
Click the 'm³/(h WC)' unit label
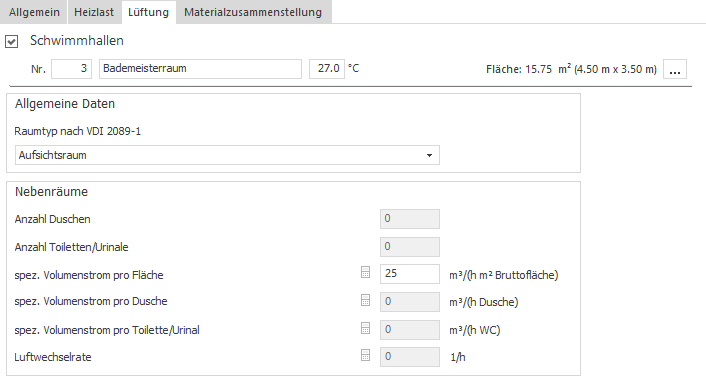click(x=475, y=330)
